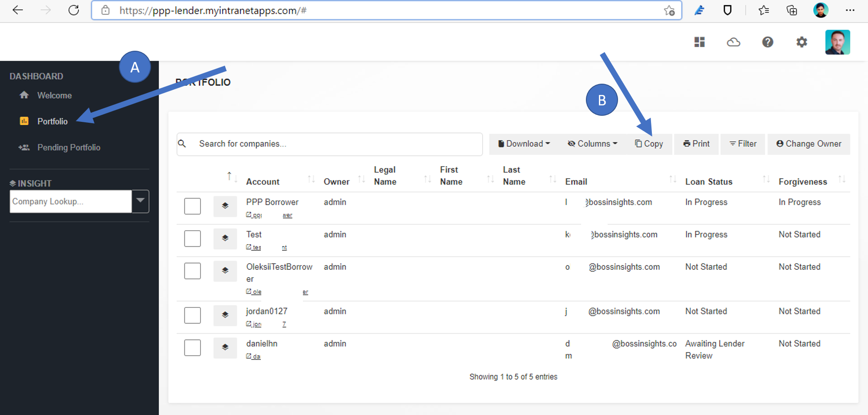Screen dimensions: 868x415
Task: Click the blue pen extension icon
Action: (699, 10)
